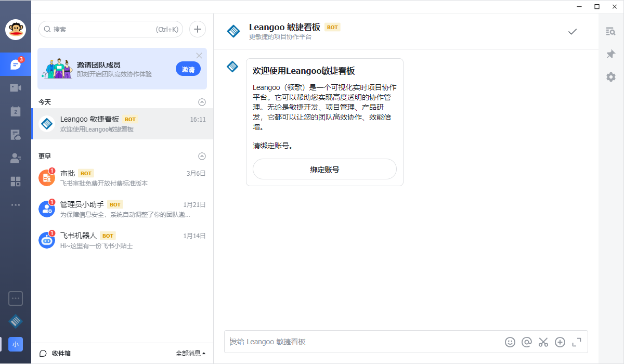Click the 飞书机器人 robot avatar icon
Viewport: 624px width, 364px height.
(47, 240)
